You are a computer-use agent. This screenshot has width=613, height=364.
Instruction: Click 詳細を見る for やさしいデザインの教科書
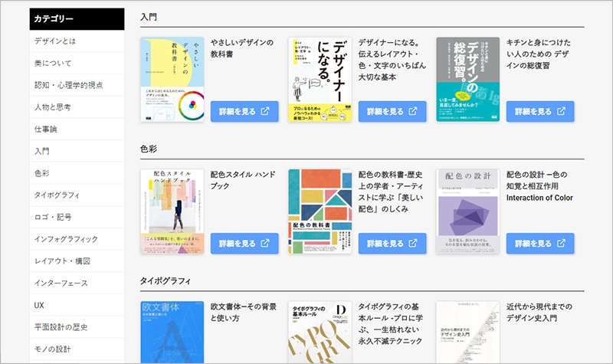(x=244, y=111)
